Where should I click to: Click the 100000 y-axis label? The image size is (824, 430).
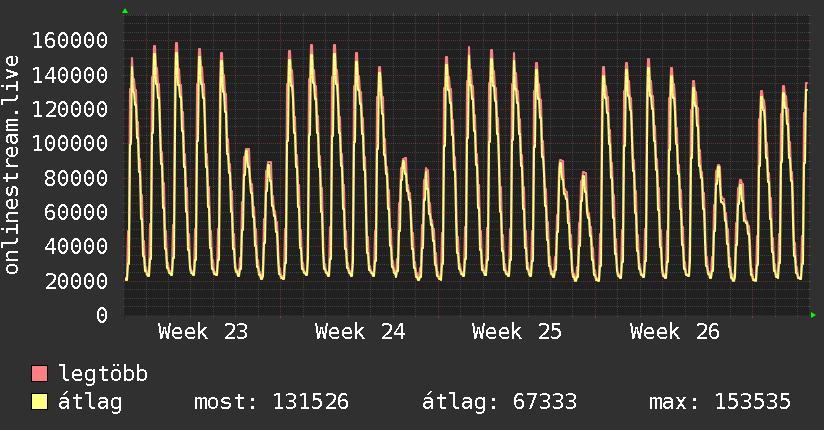(x=70, y=144)
